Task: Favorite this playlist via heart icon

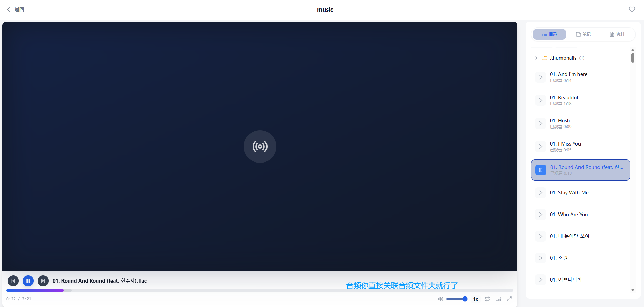Action: (632, 9)
